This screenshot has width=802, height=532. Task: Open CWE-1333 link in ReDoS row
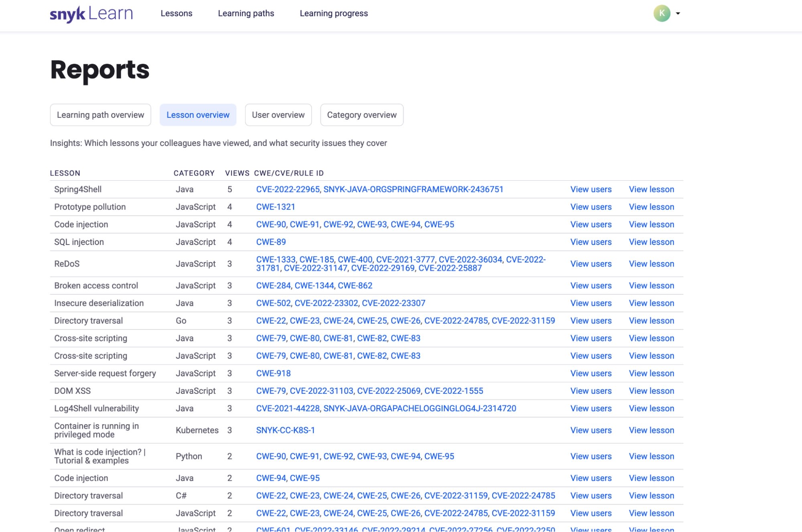point(276,259)
